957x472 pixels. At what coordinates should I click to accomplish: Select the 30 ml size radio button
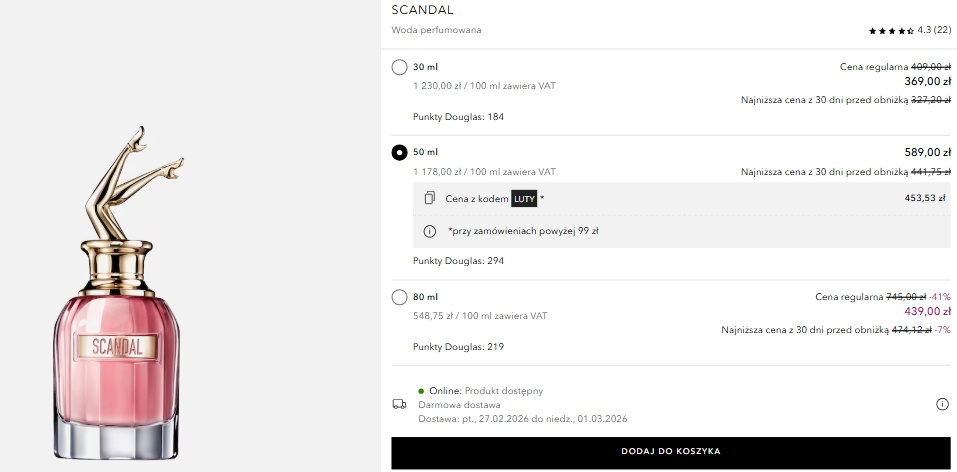(400, 67)
